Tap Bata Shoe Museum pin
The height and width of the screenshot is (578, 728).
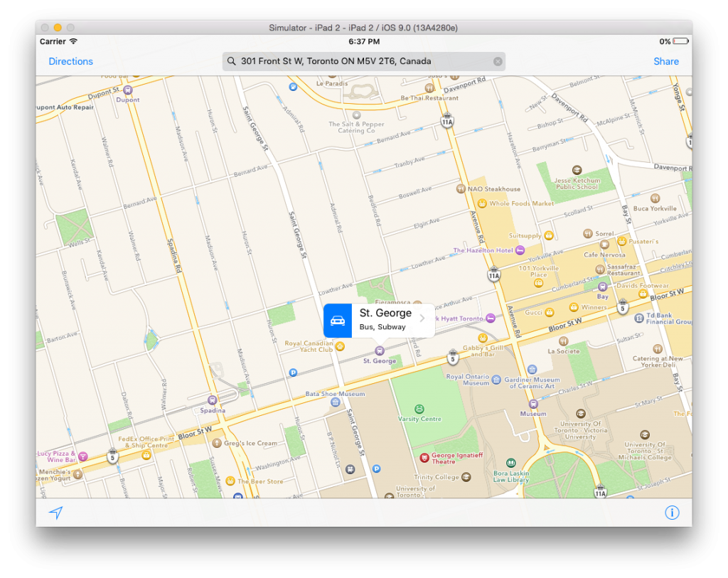[336, 402]
